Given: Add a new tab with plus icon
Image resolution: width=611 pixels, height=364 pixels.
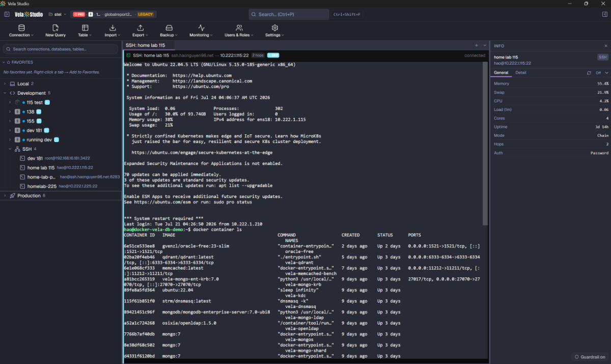Looking at the screenshot, I should coord(477,45).
